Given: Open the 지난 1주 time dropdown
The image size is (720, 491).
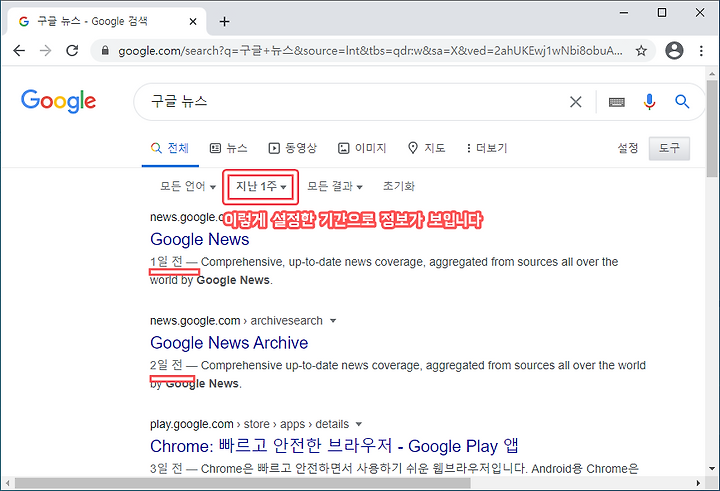Looking at the screenshot, I should 261,186.
